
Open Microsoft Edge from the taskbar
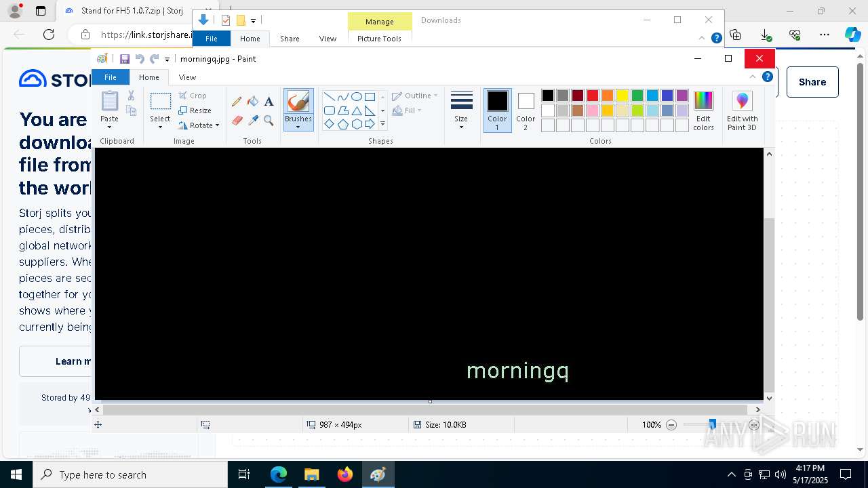tap(279, 474)
